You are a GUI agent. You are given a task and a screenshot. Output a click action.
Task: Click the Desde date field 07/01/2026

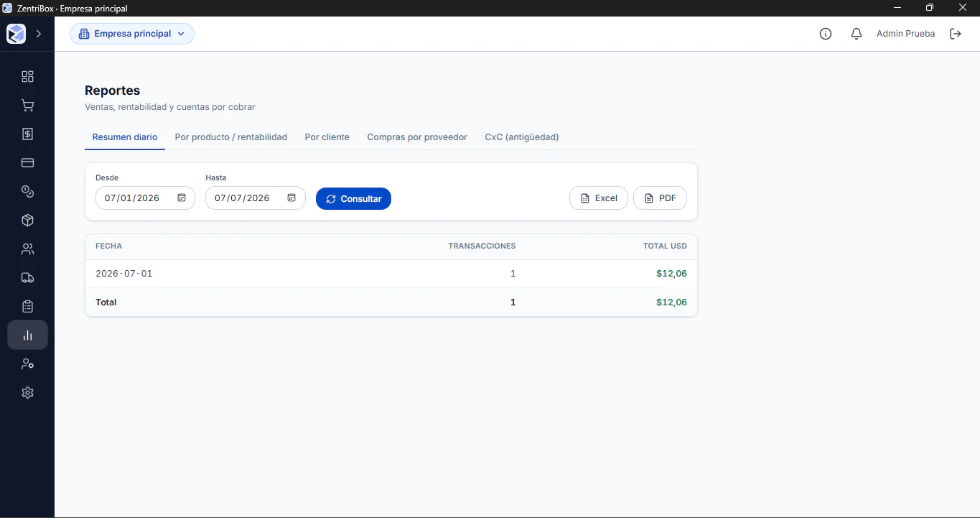[x=145, y=198]
